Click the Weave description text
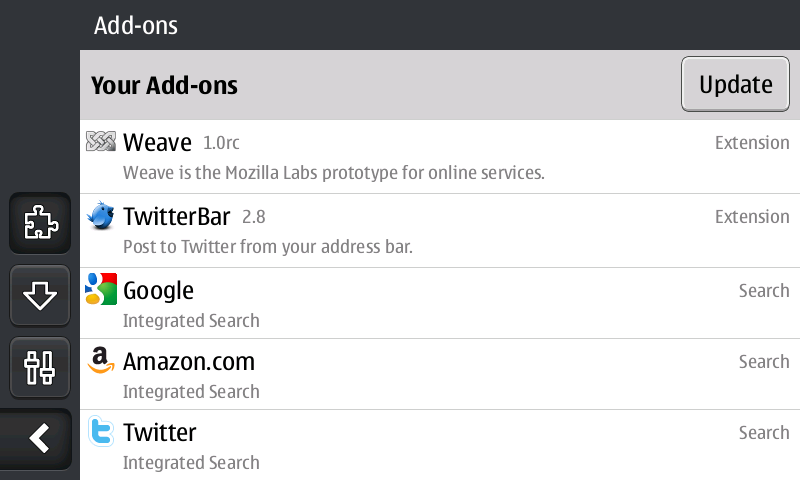The width and height of the screenshot is (800, 480). pos(333,172)
